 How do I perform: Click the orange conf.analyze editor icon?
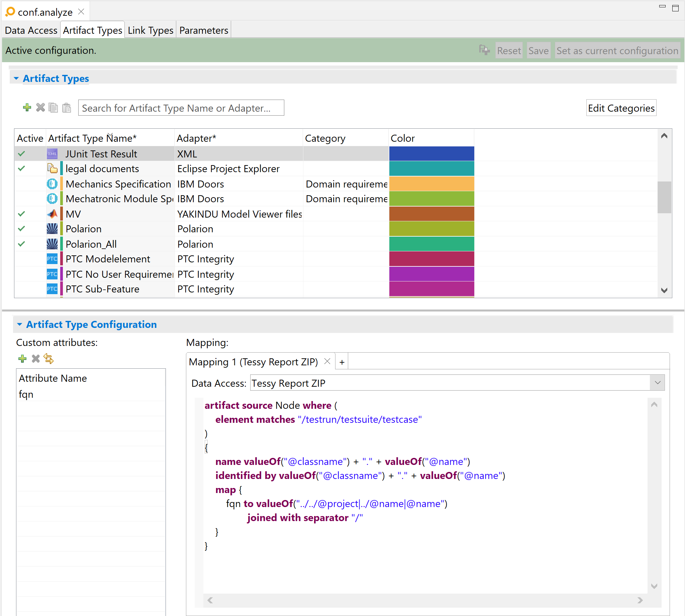[10, 12]
